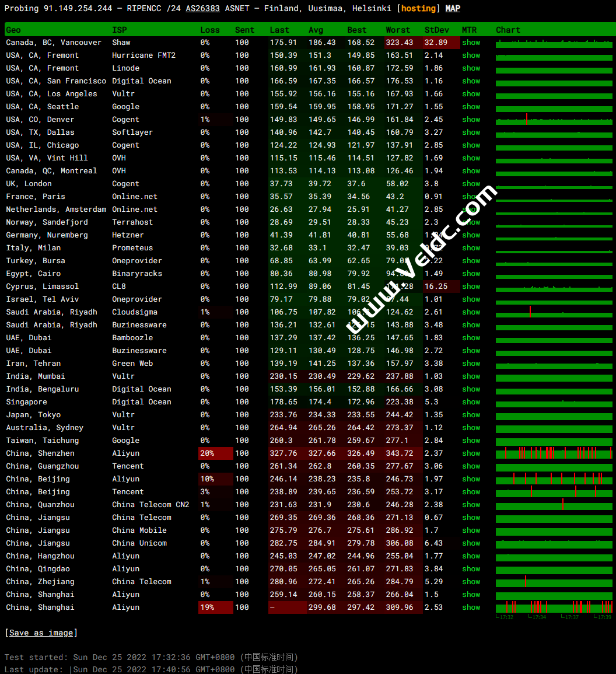The image size is (616, 674).
Task: Click the Geo column header
Action: point(13,30)
